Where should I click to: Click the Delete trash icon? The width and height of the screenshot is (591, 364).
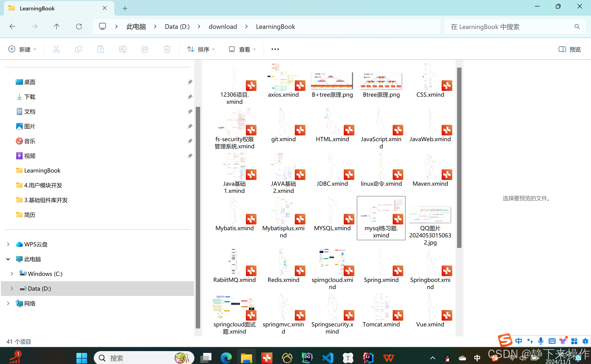point(167,49)
